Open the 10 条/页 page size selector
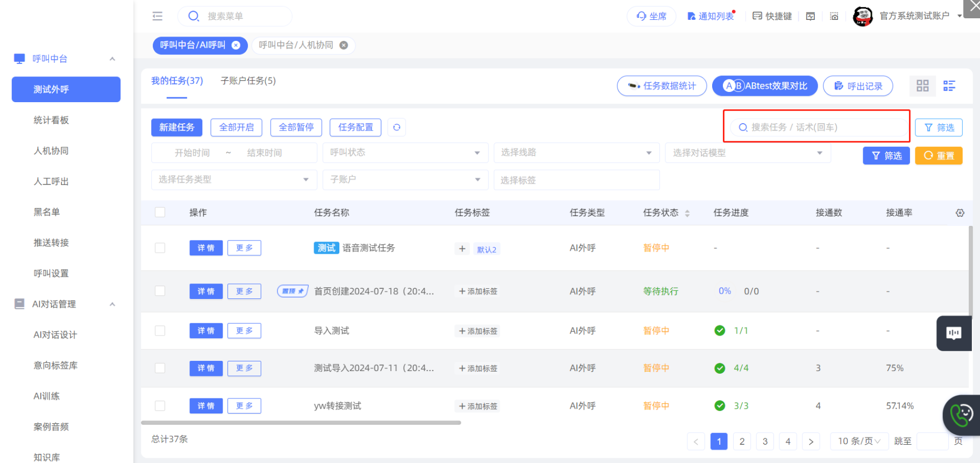980x463 pixels. click(x=858, y=441)
